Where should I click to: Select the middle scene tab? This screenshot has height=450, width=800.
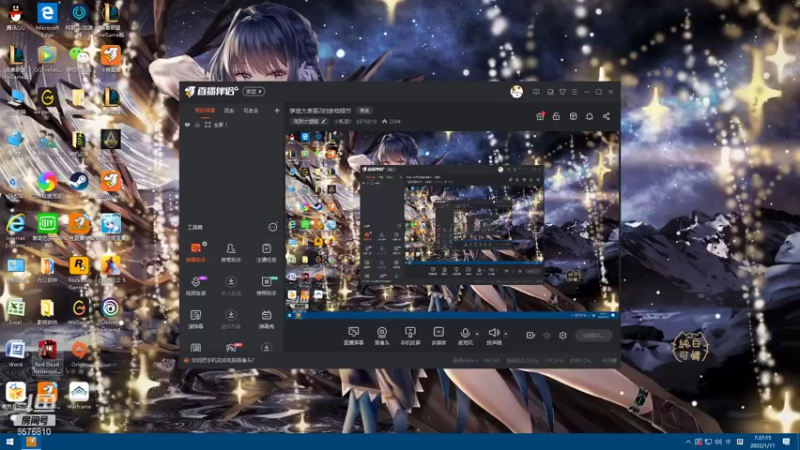coord(229,110)
